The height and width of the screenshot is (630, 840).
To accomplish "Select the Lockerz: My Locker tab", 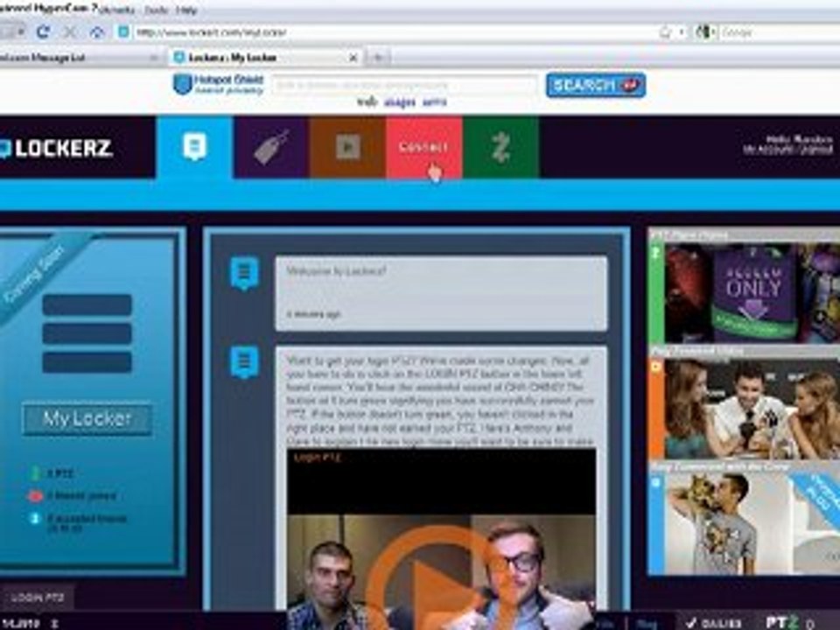I will [265, 57].
